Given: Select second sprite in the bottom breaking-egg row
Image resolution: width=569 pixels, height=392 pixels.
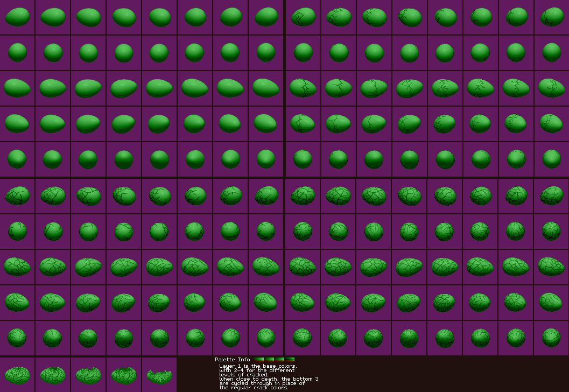Looking at the screenshot, I should (53, 375).
